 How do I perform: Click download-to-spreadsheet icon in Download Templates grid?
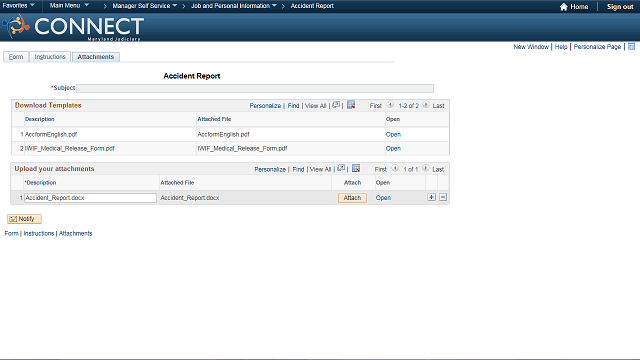351,105
